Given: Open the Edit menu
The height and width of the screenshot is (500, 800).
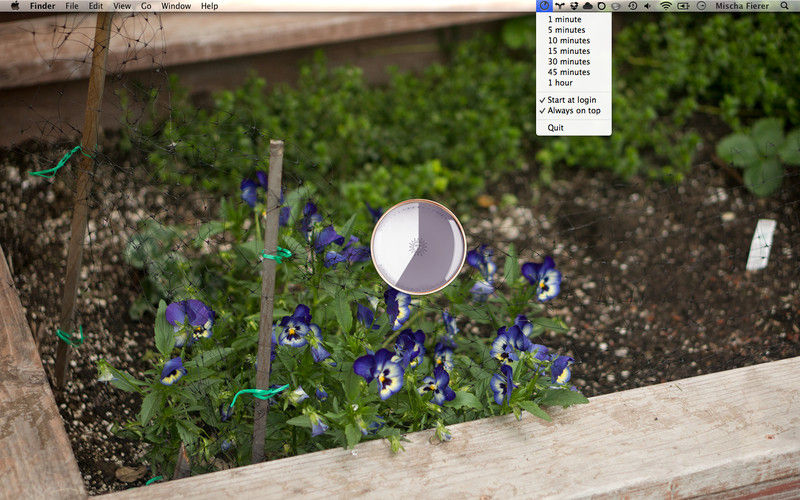Looking at the screenshot, I should tap(95, 6).
